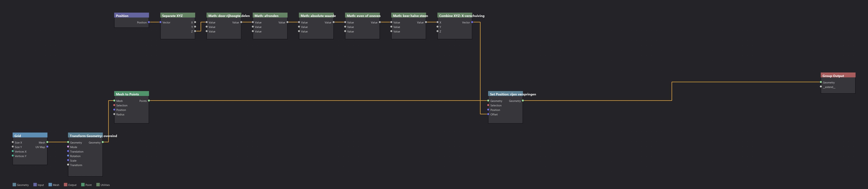Pick the "Math: absolute waarde" node header

(316, 15)
